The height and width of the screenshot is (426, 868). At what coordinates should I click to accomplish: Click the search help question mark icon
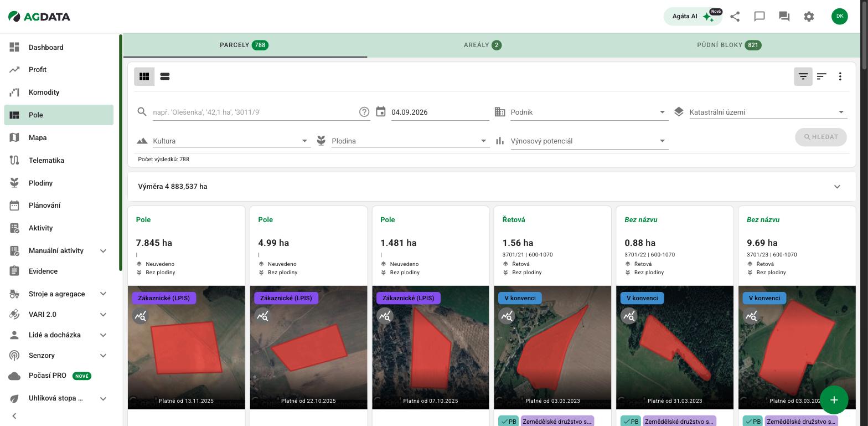coord(364,112)
